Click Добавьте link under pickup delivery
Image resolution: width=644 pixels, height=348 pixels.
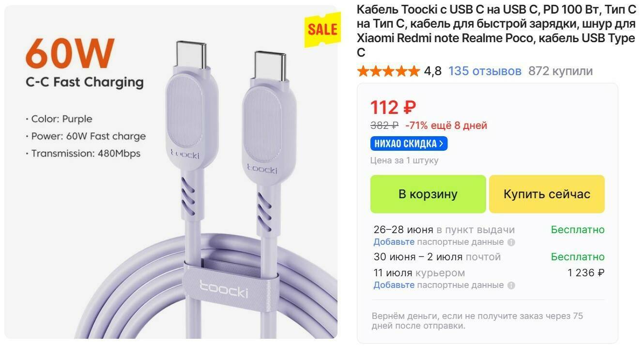[394, 242]
